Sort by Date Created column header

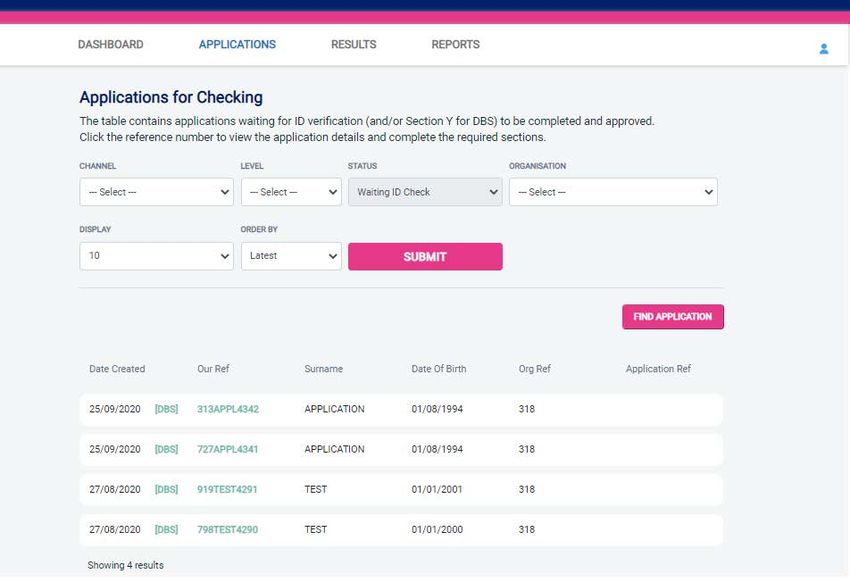tap(117, 369)
